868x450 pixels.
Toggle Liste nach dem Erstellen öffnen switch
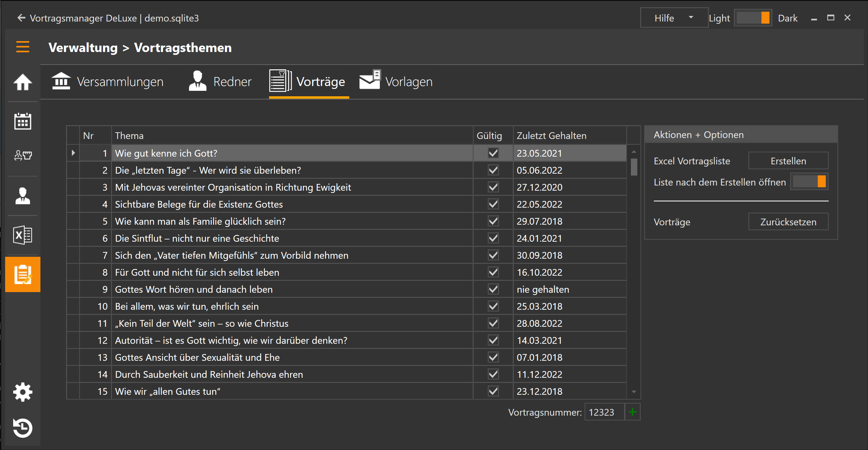tap(809, 182)
